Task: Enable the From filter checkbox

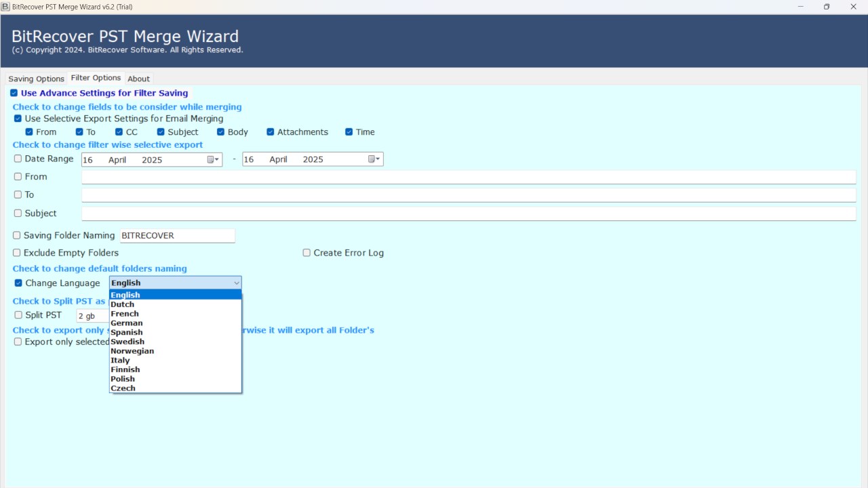Action: coord(18,176)
